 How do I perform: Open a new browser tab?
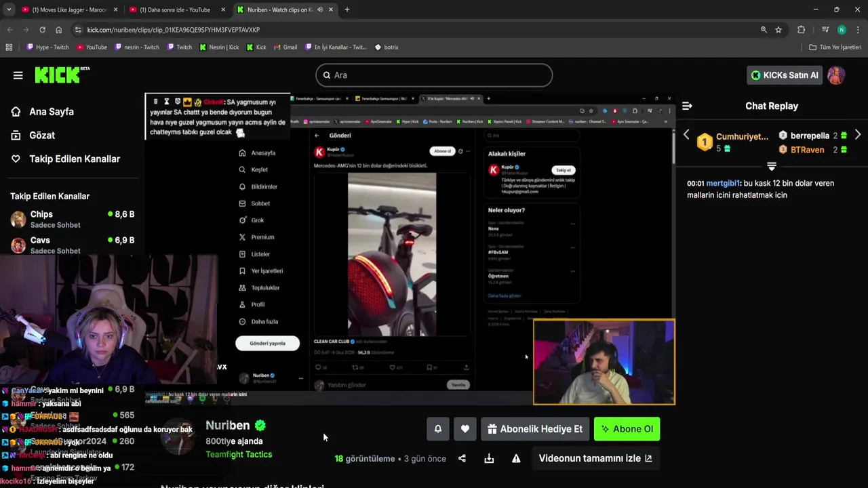click(x=347, y=9)
